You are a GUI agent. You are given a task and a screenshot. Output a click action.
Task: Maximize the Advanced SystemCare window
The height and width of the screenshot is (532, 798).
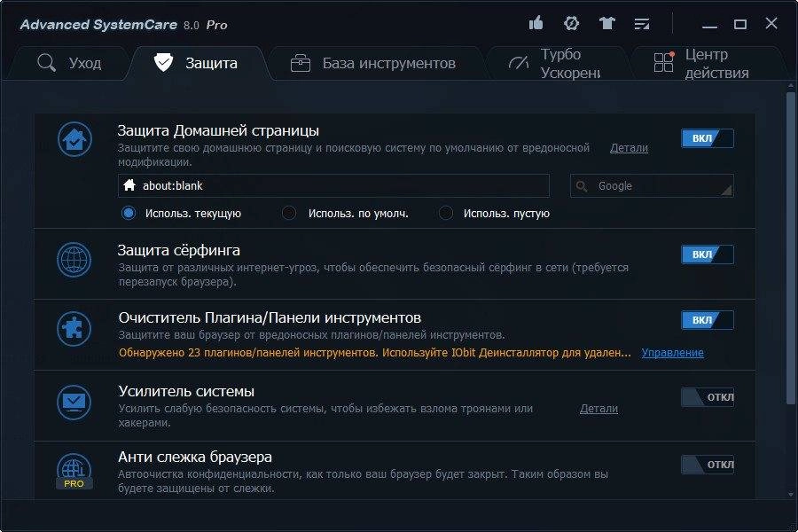pyautogui.click(x=740, y=24)
